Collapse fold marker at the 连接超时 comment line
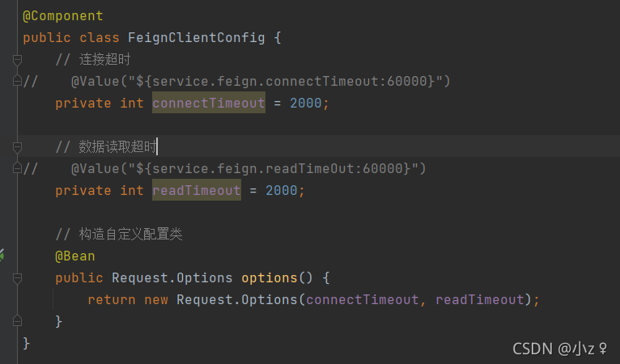 tap(17, 60)
